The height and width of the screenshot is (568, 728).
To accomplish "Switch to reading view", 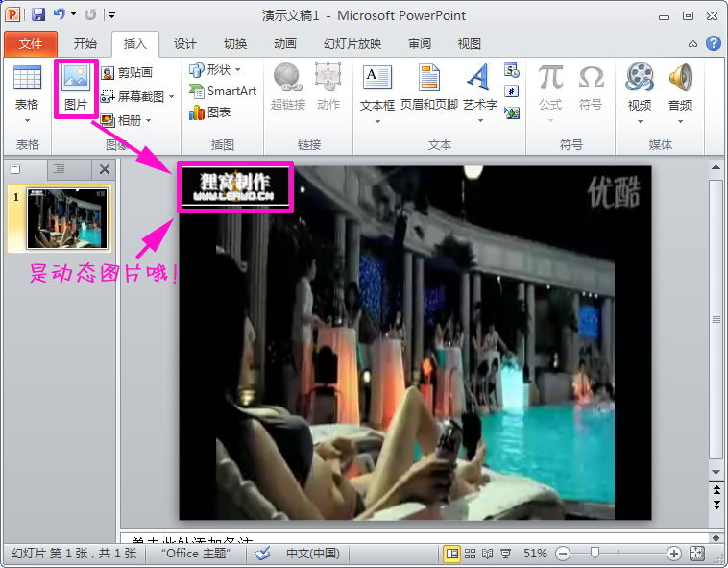I will tap(488, 554).
